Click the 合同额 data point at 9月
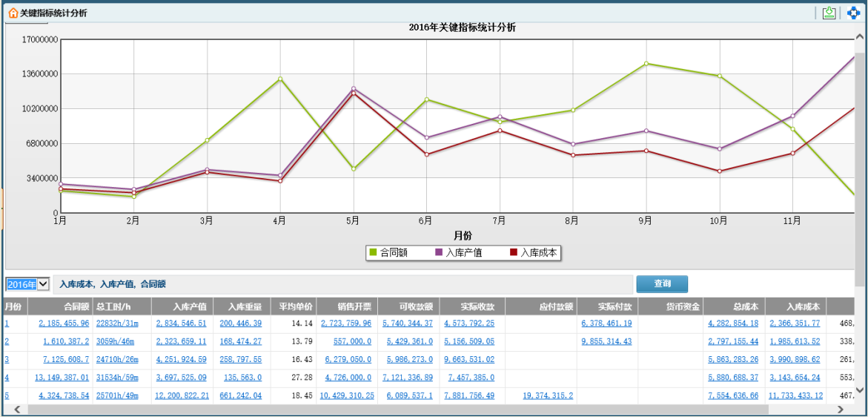868x417 pixels. pos(646,64)
